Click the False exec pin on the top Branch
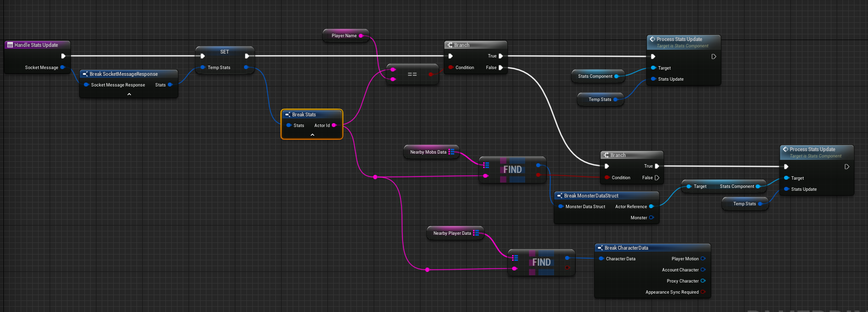The width and height of the screenshot is (868, 312). (501, 68)
